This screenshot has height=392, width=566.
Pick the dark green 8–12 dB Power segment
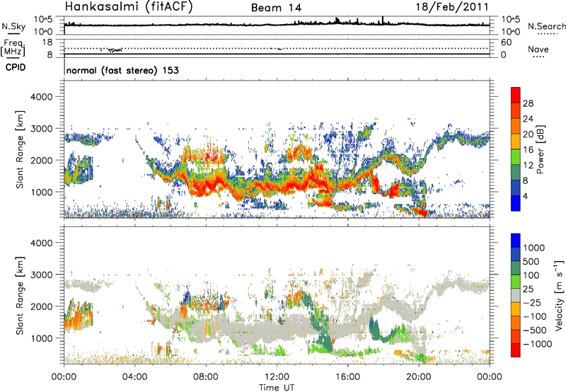click(516, 173)
